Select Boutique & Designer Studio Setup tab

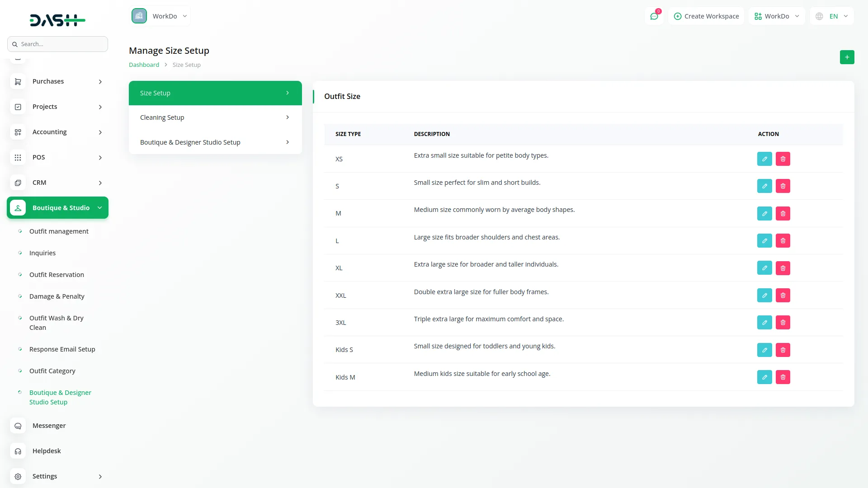coord(215,142)
